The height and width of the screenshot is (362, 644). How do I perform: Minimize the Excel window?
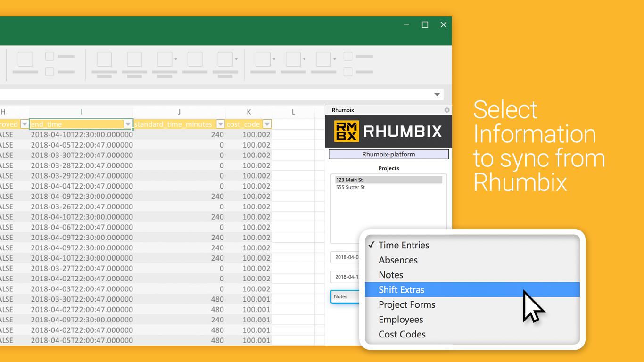(406, 25)
